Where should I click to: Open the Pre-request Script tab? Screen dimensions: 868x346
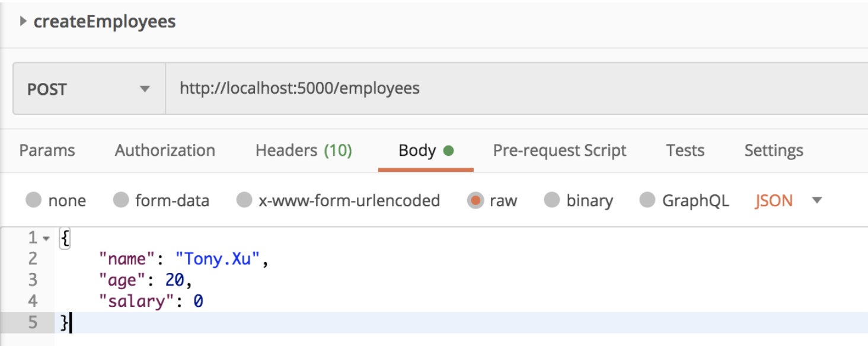(x=560, y=150)
